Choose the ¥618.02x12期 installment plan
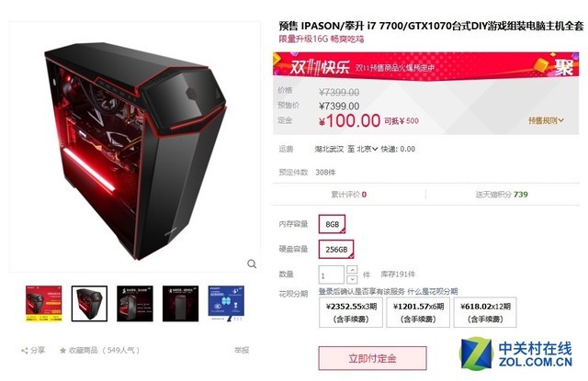Screen dimensions: 588x381 pos(485,312)
